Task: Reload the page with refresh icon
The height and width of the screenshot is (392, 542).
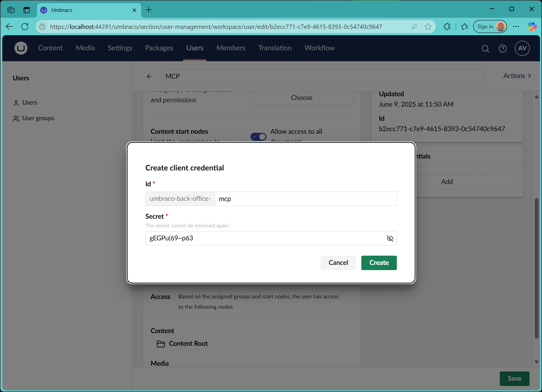Action: [x=25, y=27]
